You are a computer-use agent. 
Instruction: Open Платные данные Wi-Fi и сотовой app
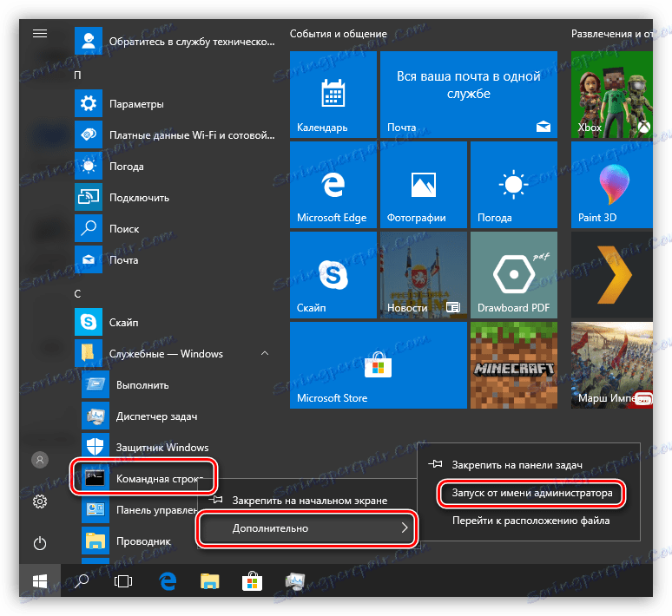[x=175, y=135]
